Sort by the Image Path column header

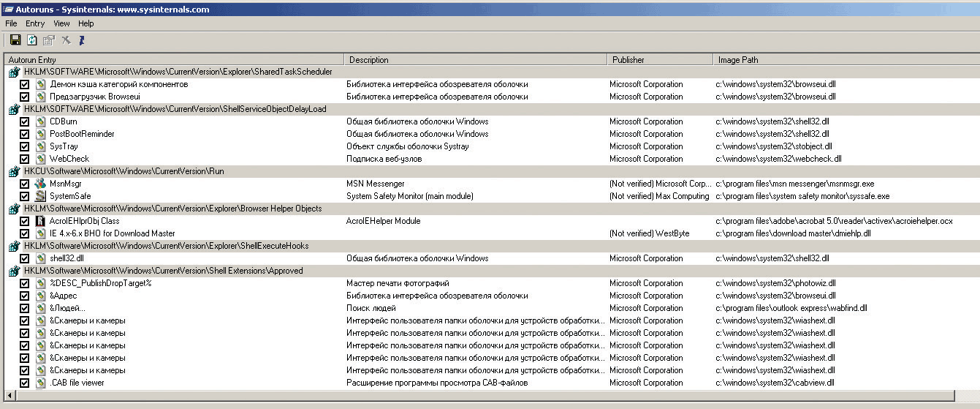(x=846, y=60)
